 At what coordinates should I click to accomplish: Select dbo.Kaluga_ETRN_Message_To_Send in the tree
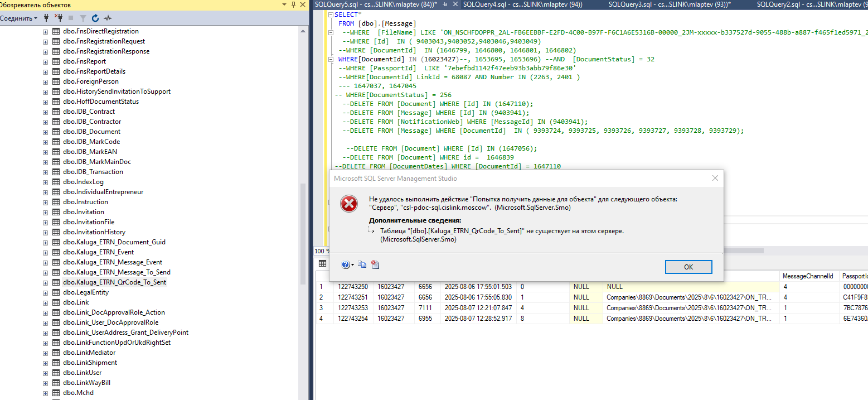tap(117, 272)
